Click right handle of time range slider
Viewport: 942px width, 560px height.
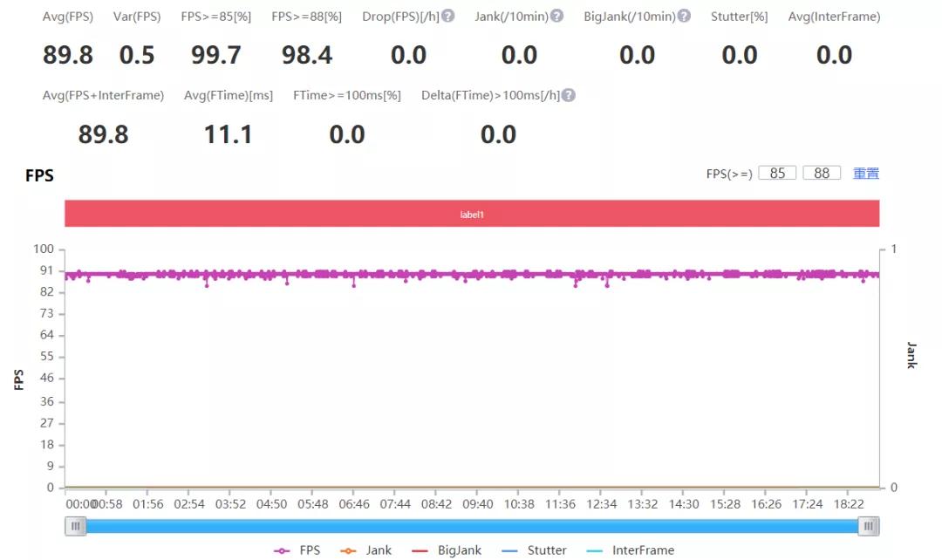tap(869, 526)
